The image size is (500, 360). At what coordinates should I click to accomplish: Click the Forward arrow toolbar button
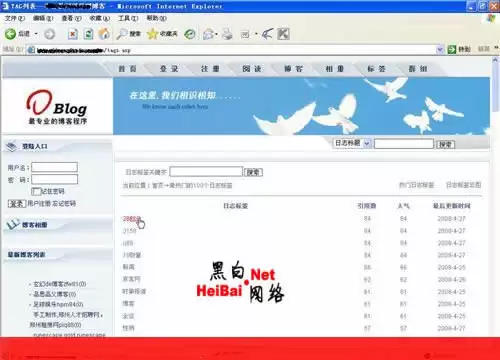point(50,34)
